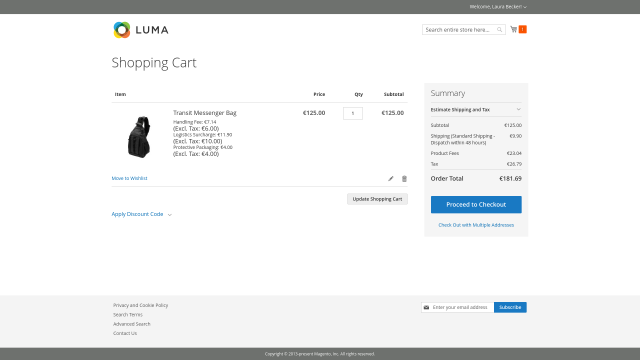Screen dimensions: 640x360
Task: Open Search Terms footer link
Action: [x=128, y=315]
